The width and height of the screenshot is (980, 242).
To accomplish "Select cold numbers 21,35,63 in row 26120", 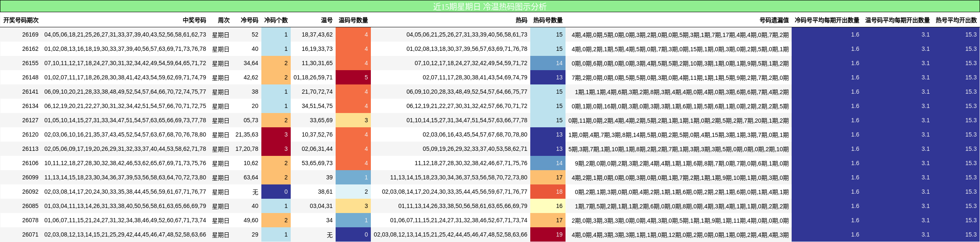I will click(x=247, y=134).
